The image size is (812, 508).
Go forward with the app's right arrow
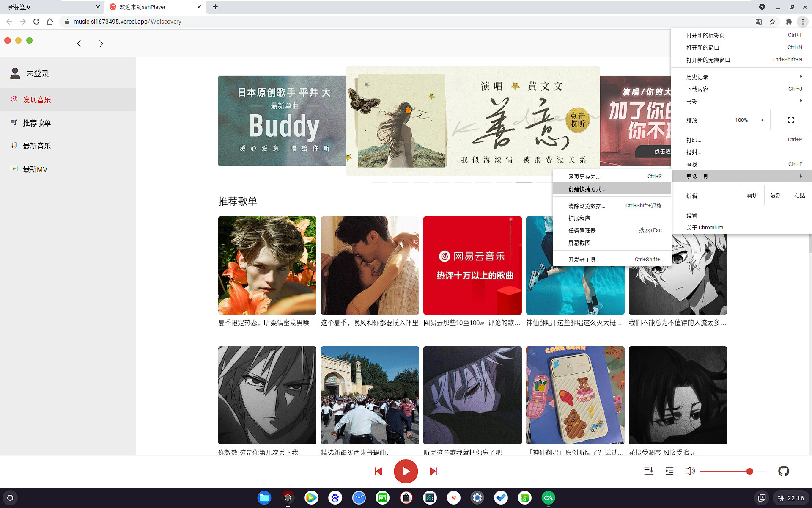point(101,44)
